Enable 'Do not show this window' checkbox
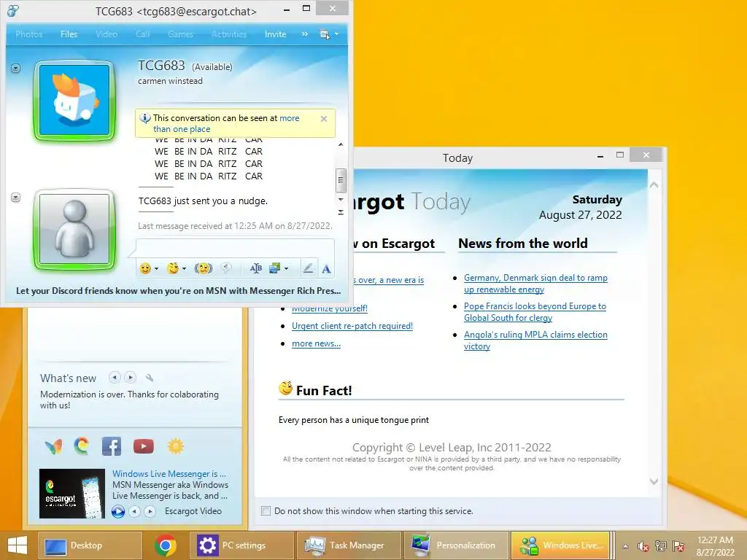This screenshot has width=747, height=560. click(x=266, y=511)
